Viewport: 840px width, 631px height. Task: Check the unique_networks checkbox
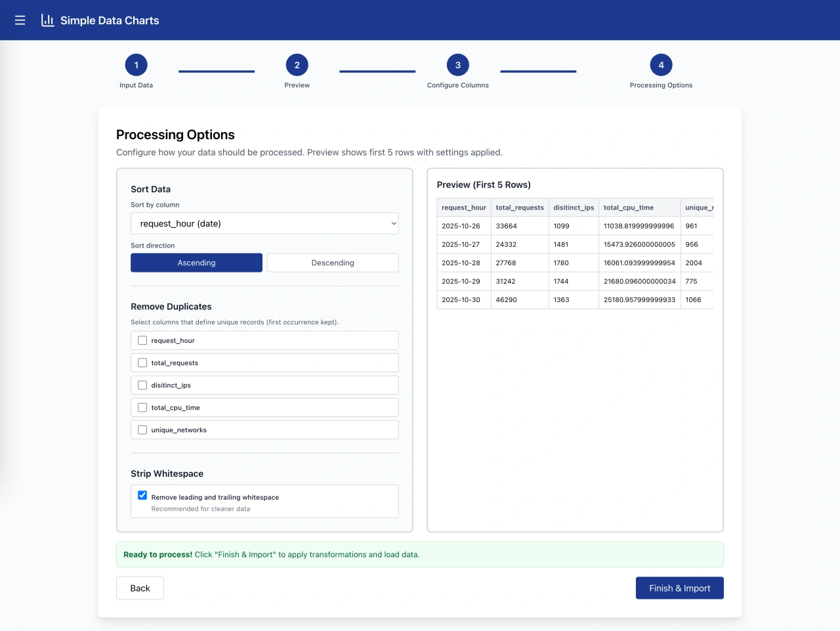(142, 429)
